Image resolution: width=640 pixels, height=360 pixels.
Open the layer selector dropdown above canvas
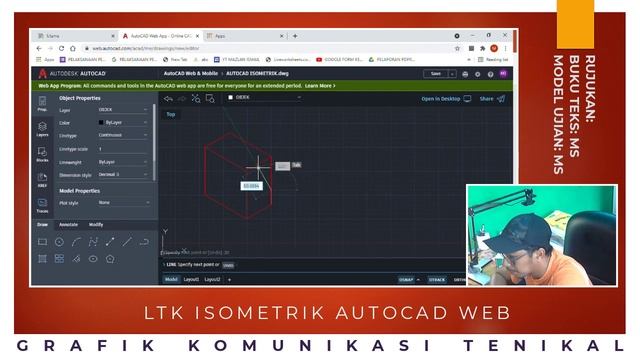264,98
